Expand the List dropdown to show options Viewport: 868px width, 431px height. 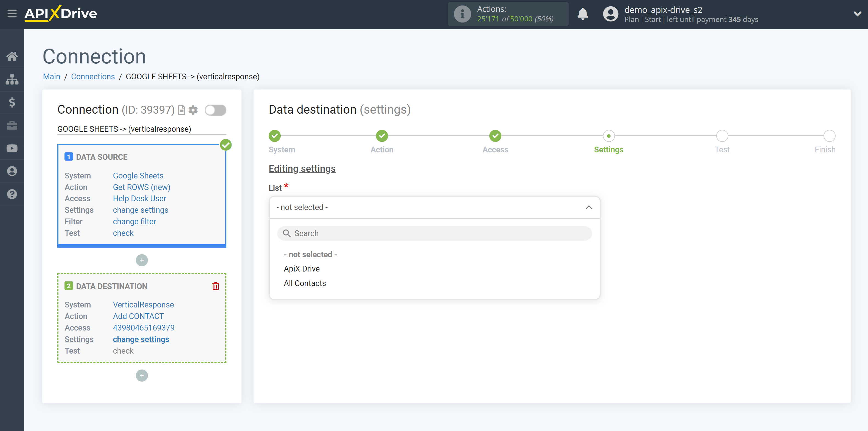[x=434, y=207]
